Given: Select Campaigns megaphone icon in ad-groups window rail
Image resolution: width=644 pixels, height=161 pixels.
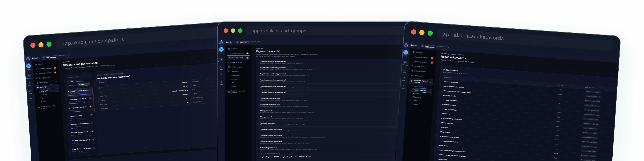Looking at the screenshot, I should pos(221,59).
